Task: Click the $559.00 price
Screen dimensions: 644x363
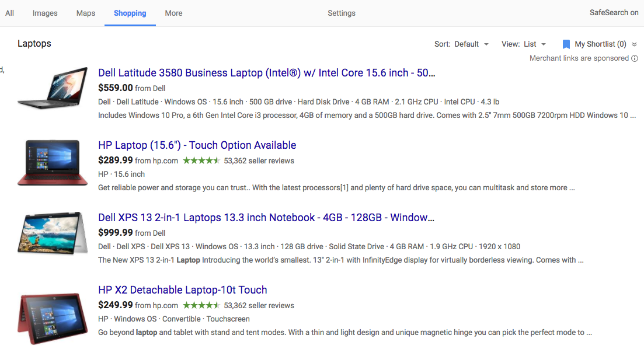Action: (116, 88)
